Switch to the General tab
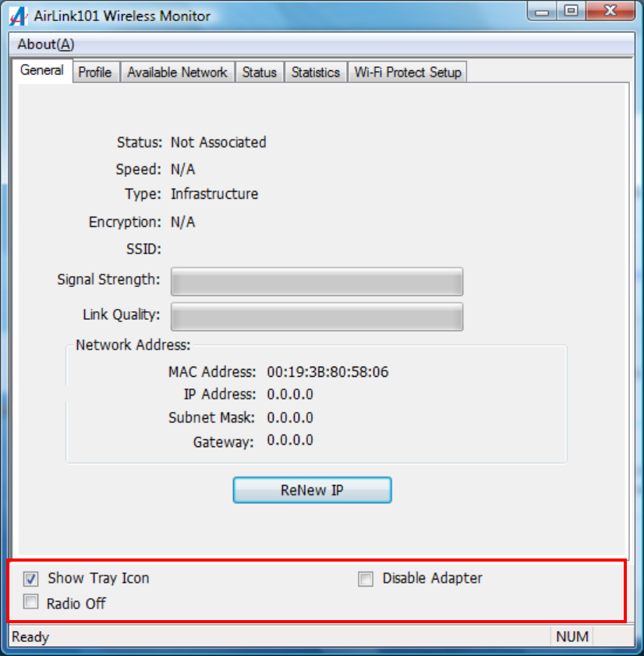The height and width of the screenshot is (656, 644). point(42,70)
